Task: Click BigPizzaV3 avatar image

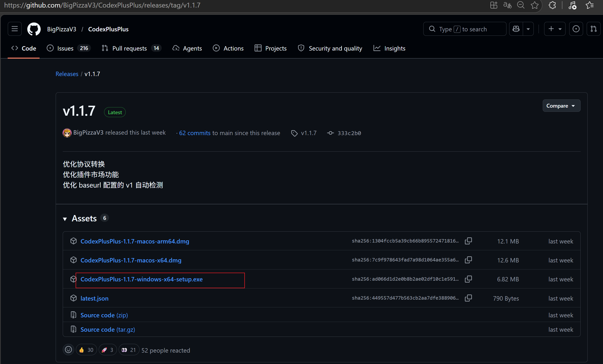Action: coord(67,133)
